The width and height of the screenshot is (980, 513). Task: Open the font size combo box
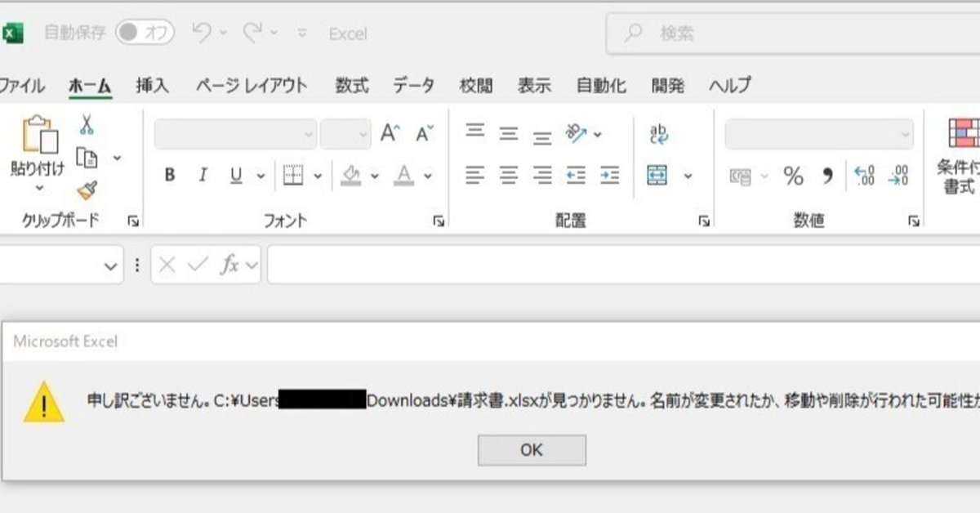pos(345,134)
